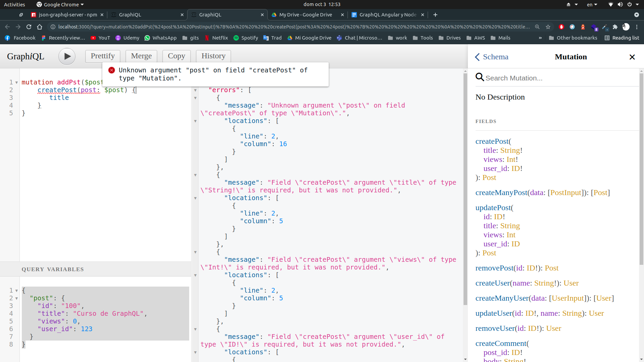The width and height of the screenshot is (644, 362).
Task: Open createManyPost field documentation
Action: [501, 193]
